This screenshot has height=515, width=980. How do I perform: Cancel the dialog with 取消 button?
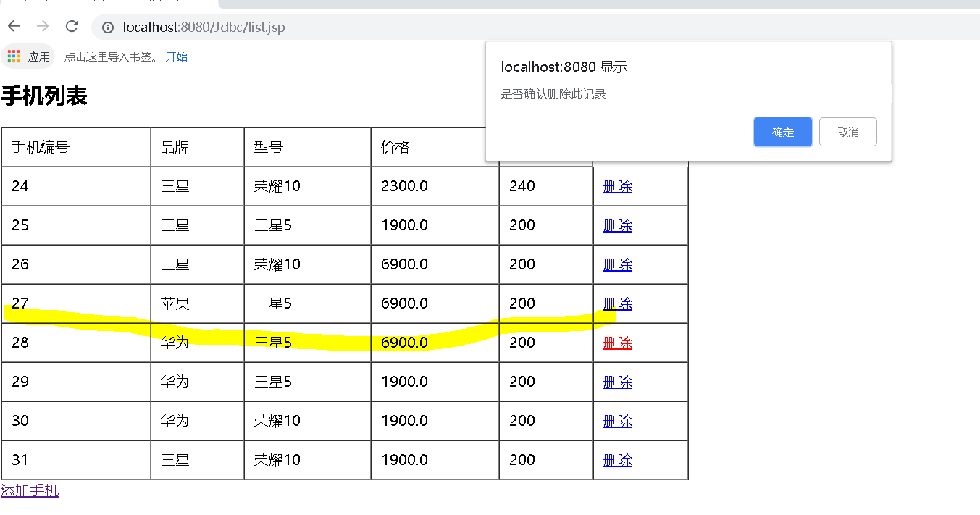point(847,132)
